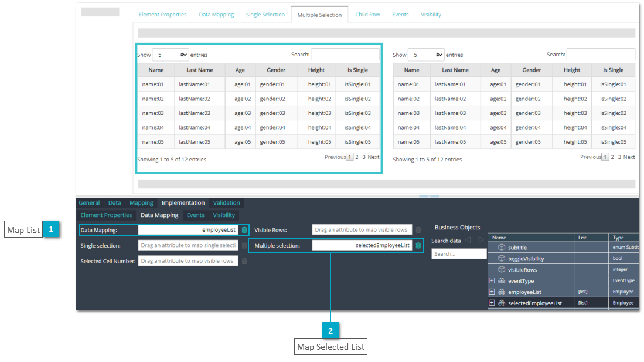Click the Type column header in Business Objects
Image resolution: width=644 pixels, height=362 pixels.
(x=623, y=238)
